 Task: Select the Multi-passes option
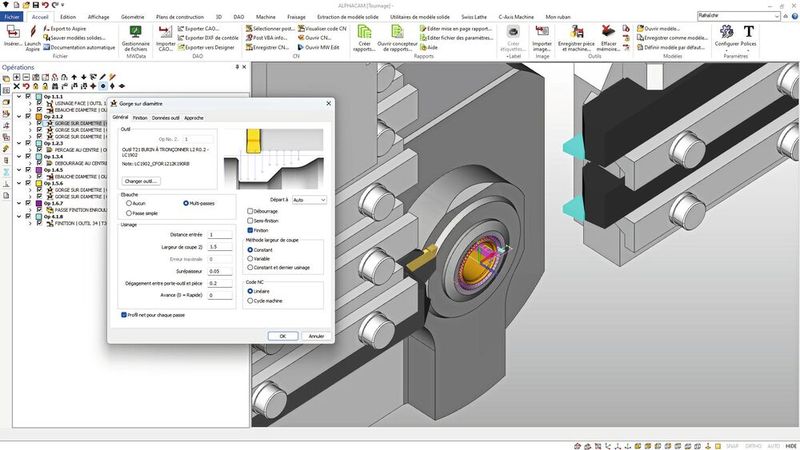186,203
